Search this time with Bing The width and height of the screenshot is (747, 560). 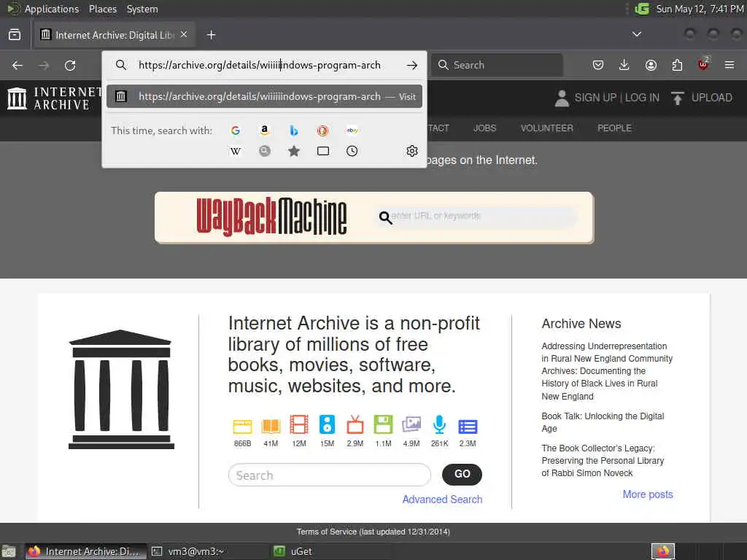294,131
